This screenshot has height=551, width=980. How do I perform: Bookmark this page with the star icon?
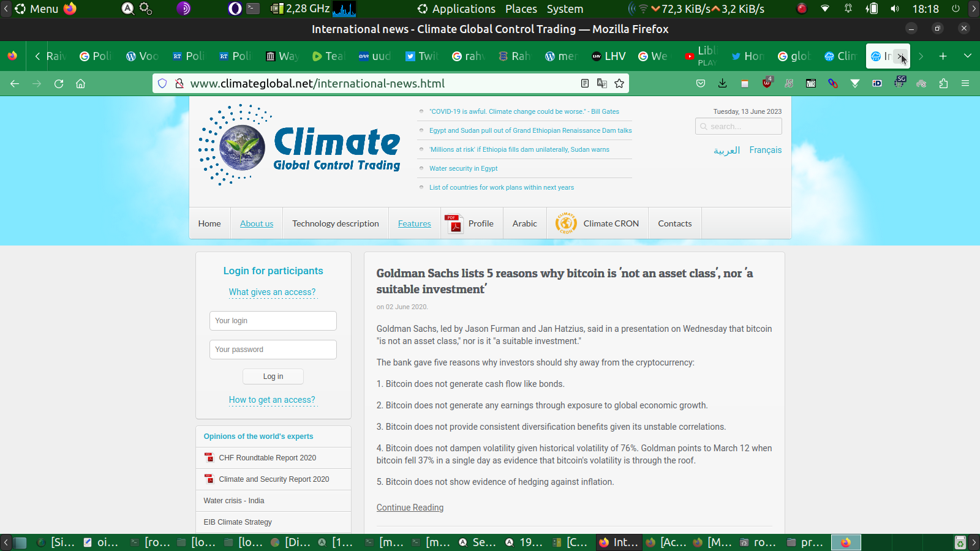click(619, 83)
